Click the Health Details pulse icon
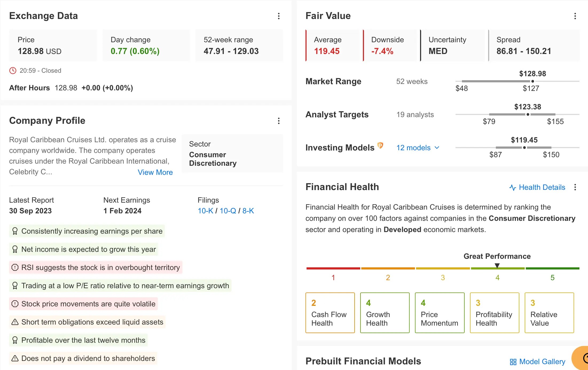The image size is (588, 370). pyautogui.click(x=512, y=187)
